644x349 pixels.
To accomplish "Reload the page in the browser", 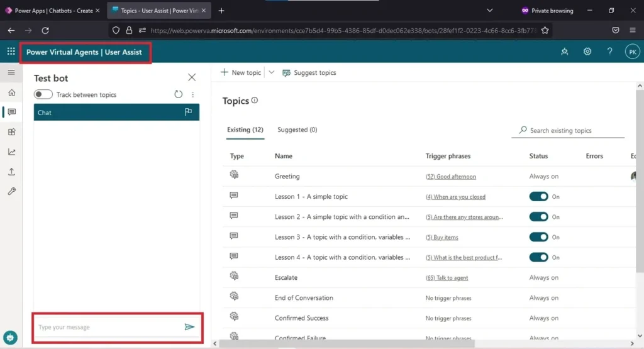I will pos(45,30).
